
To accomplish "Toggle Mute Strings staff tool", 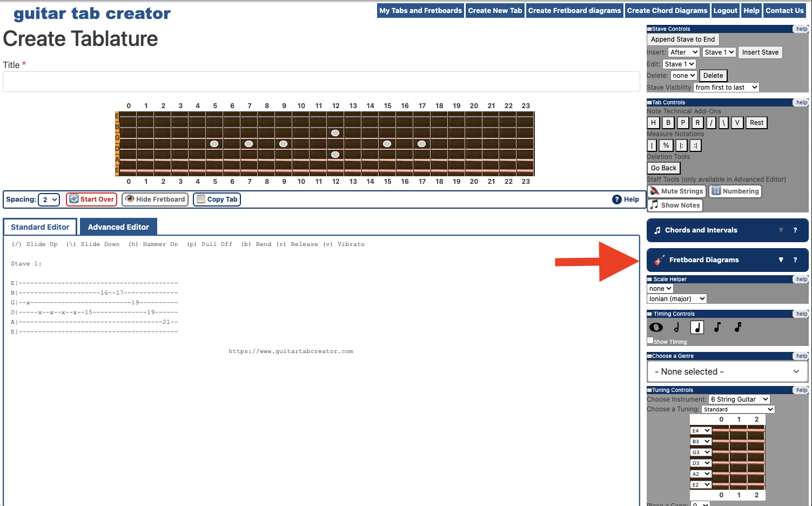I will click(x=677, y=191).
